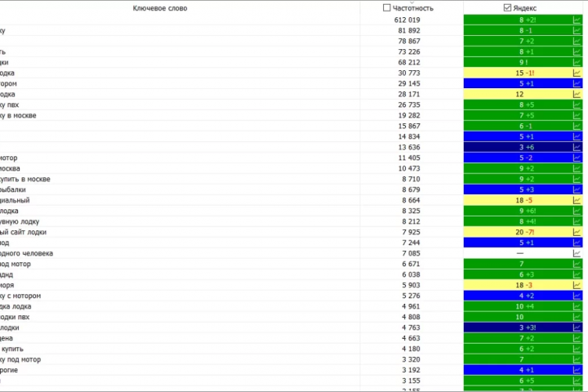
Task: Click the frequency cell 4 961
Action: click(x=411, y=306)
